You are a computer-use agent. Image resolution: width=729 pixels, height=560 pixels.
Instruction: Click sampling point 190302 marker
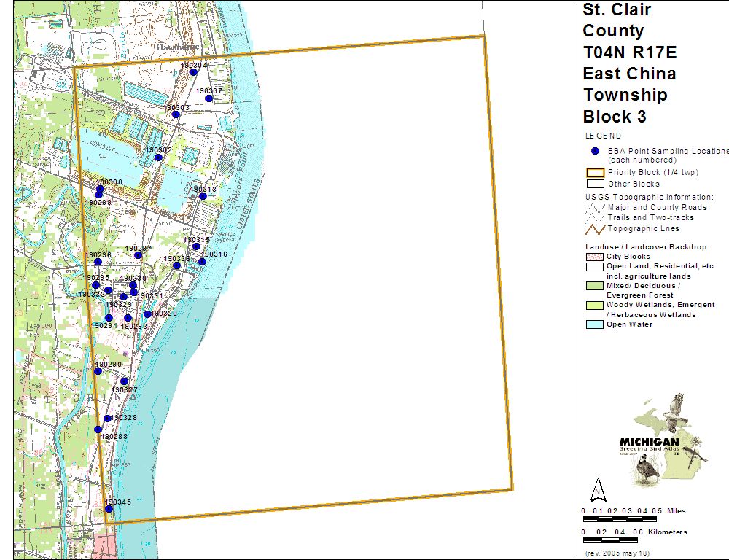158,157
